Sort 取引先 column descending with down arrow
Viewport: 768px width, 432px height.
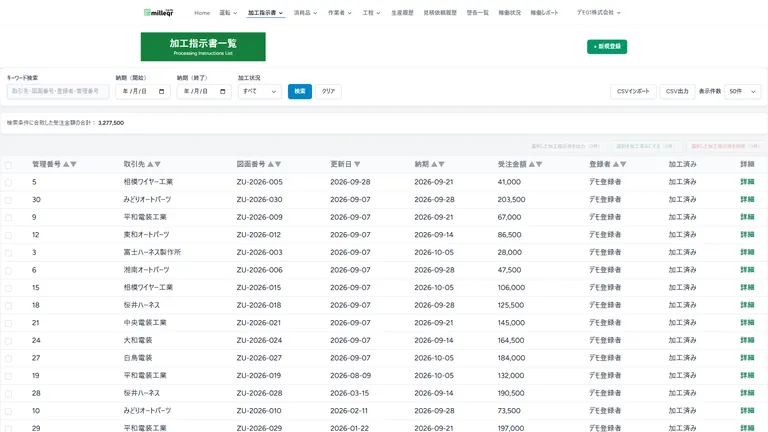(157, 164)
